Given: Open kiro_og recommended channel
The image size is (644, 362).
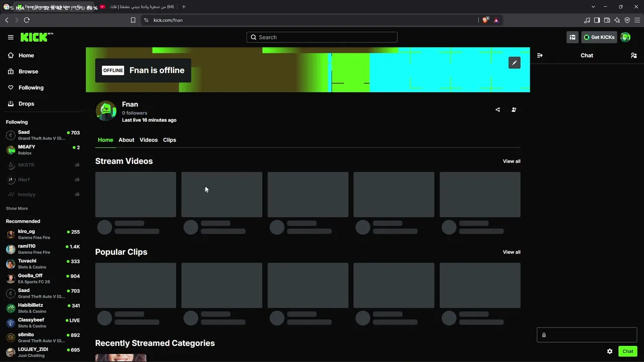Looking at the screenshot, I should [x=43, y=234].
